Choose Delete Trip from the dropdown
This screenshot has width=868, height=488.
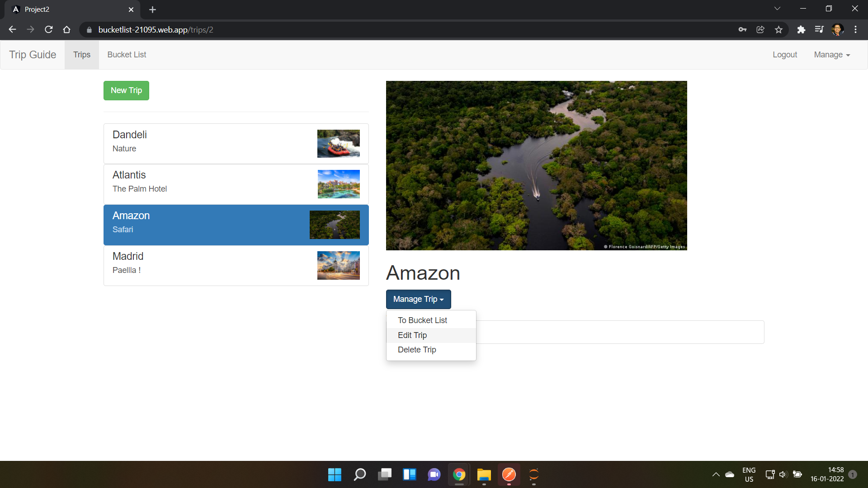(x=431, y=350)
